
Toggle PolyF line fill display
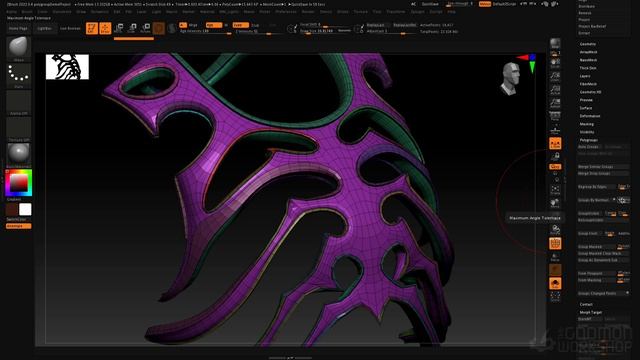pyautogui.click(x=555, y=243)
